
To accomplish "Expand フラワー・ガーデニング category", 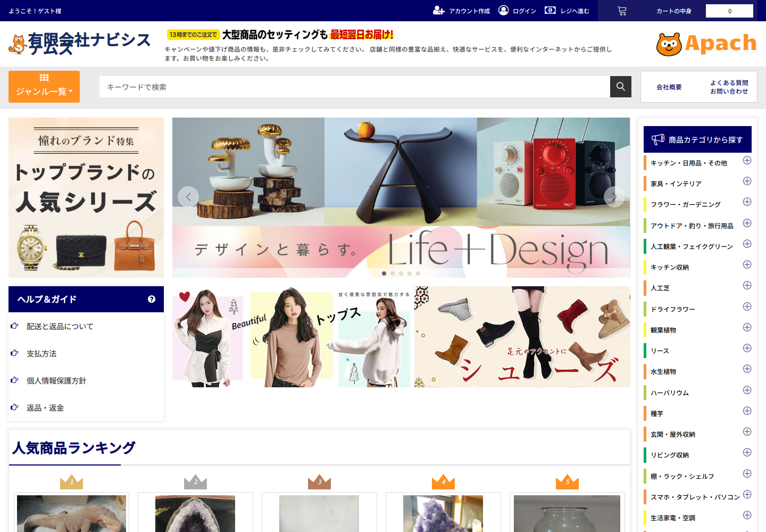I will click(x=747, y=202).
